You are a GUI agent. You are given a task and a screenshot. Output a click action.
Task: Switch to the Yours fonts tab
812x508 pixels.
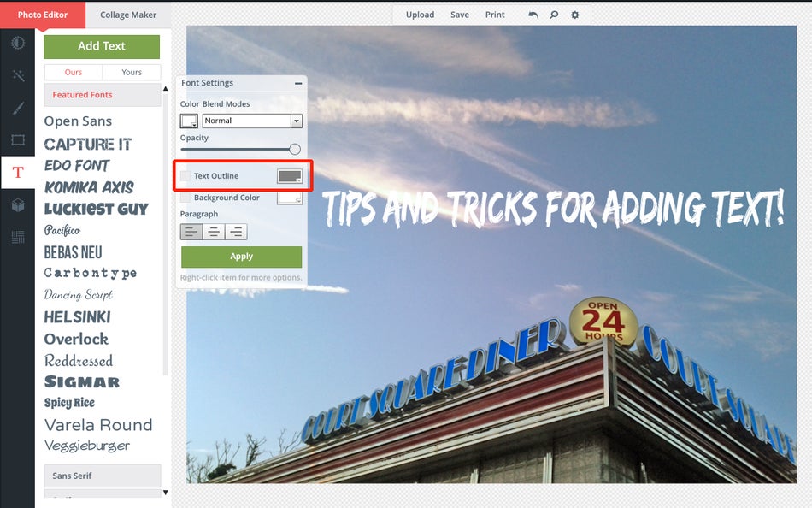[131, 72]
